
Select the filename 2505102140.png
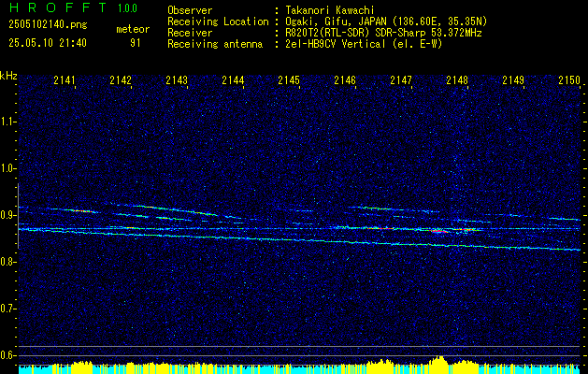[x=48, y=25]
